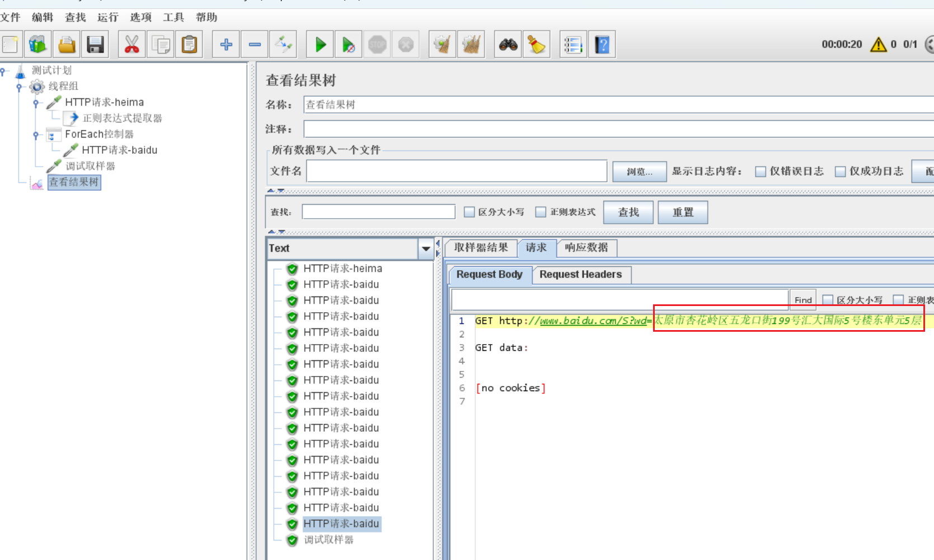Select 查看结果树 in test plan tree

[74, 182]
